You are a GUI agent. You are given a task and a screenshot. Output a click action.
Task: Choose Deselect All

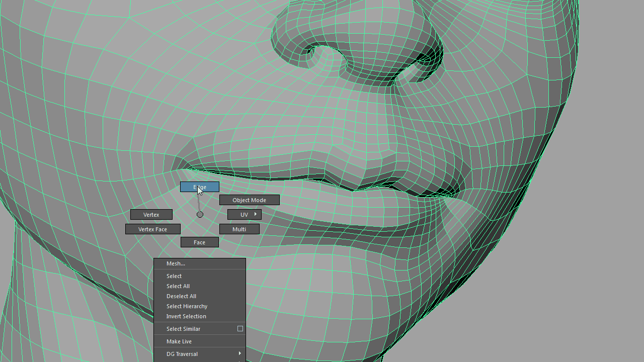200,296
